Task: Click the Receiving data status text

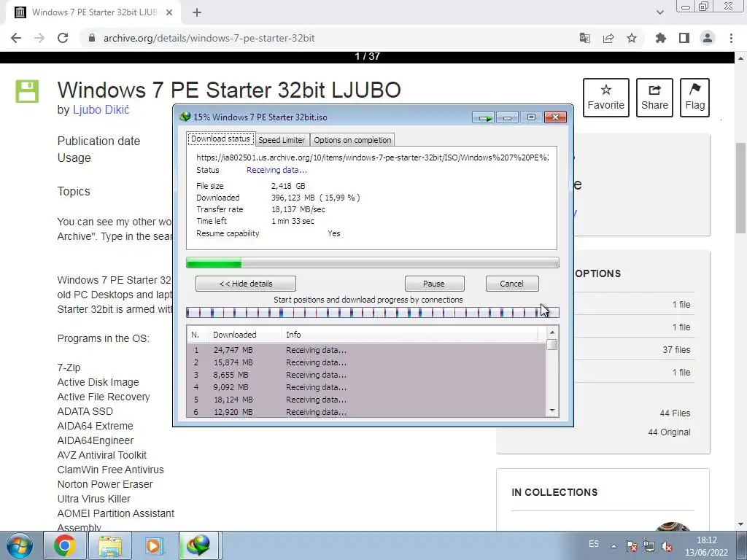Action: pos(276,170)
